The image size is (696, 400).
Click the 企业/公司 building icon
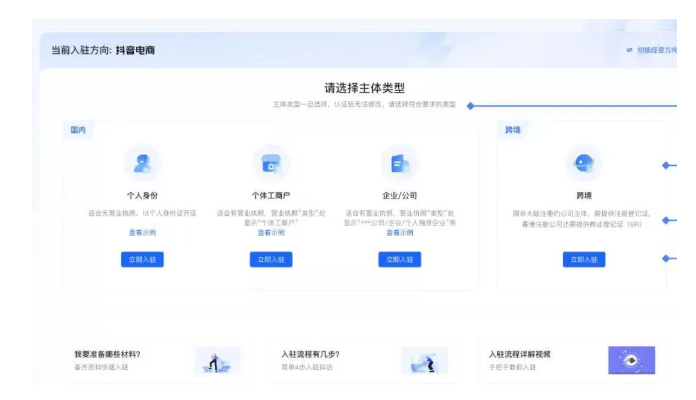tap(399, 163)
